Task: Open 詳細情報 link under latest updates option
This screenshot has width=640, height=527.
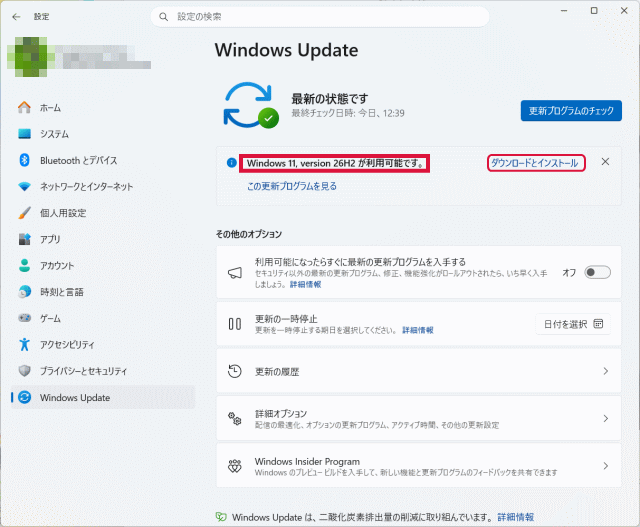Action: (305, 284)
